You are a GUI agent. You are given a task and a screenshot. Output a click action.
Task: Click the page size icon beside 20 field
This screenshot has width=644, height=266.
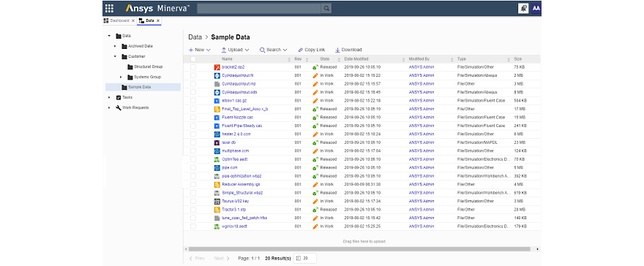click(299, 258)
